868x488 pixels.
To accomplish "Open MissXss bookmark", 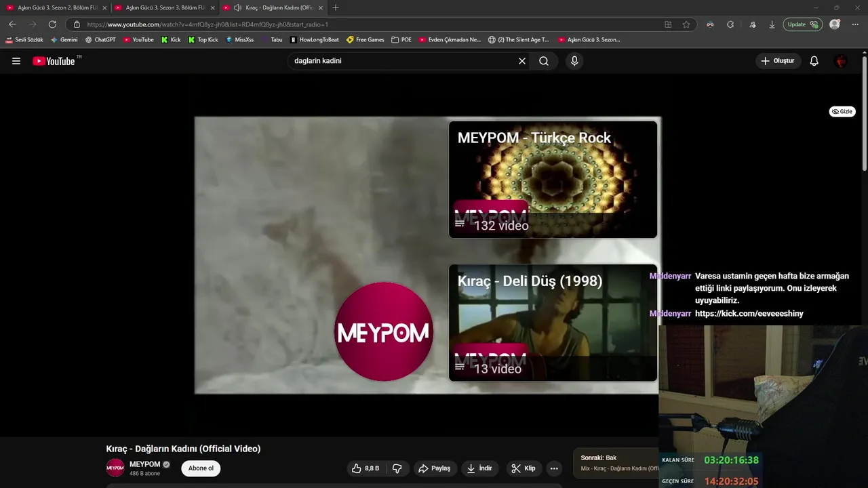I will pos(239,40).
